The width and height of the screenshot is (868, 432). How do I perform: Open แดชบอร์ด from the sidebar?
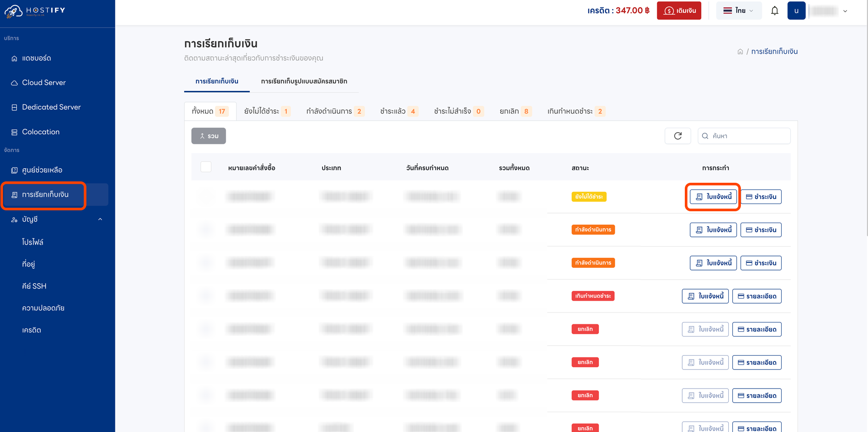(36, 58)
